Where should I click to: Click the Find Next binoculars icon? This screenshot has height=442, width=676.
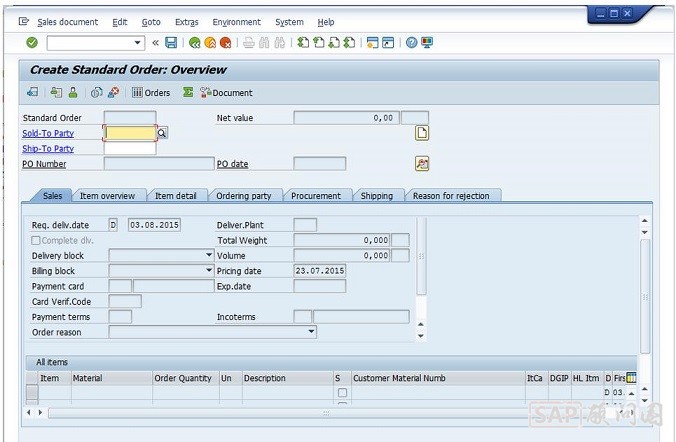click(279, 43)
